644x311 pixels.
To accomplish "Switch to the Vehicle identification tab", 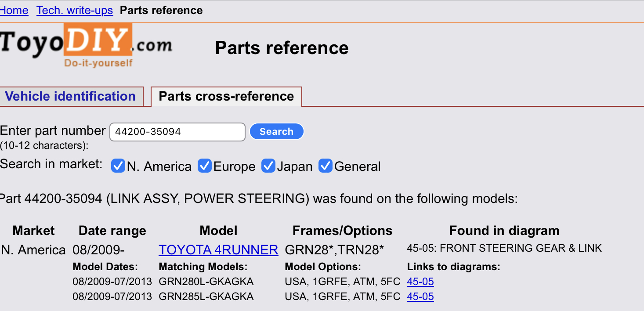I will [x=71, y=96].
